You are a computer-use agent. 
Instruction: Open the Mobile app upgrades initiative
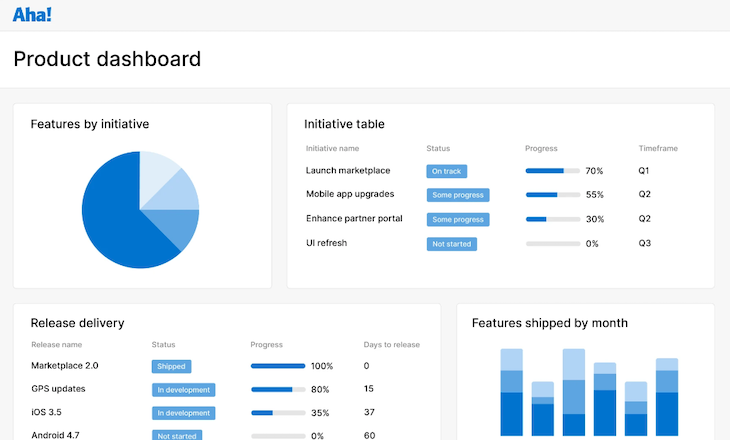tap(350, 194)
